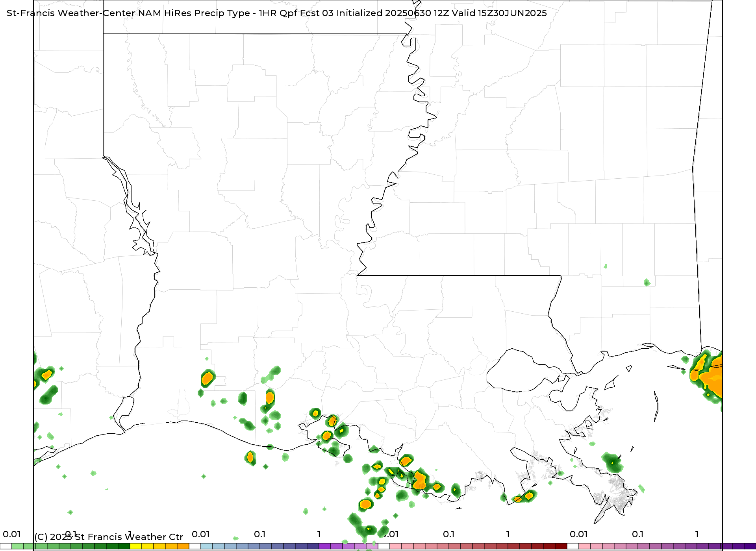Click the 0.1 label above the blue scale
756x551 pixels.
pos(260,534)
